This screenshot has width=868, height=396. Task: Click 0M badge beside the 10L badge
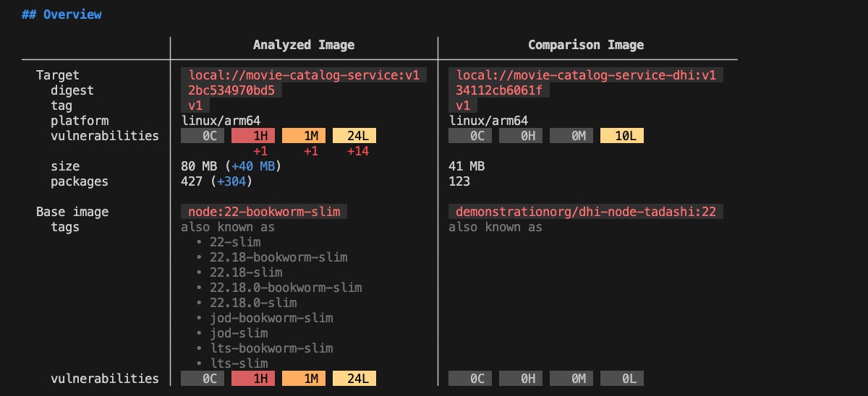[x=571, y=136]
